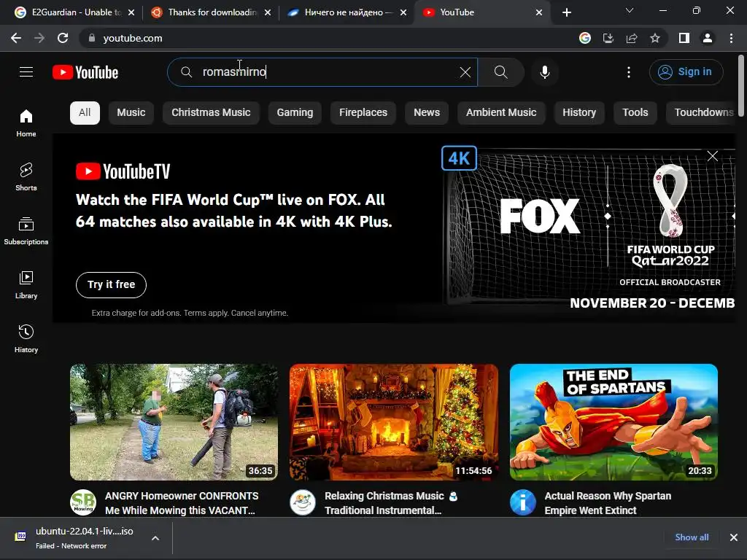Open the lawn mowing video thumbnail
747x560 pixels.
click(174, 422)
